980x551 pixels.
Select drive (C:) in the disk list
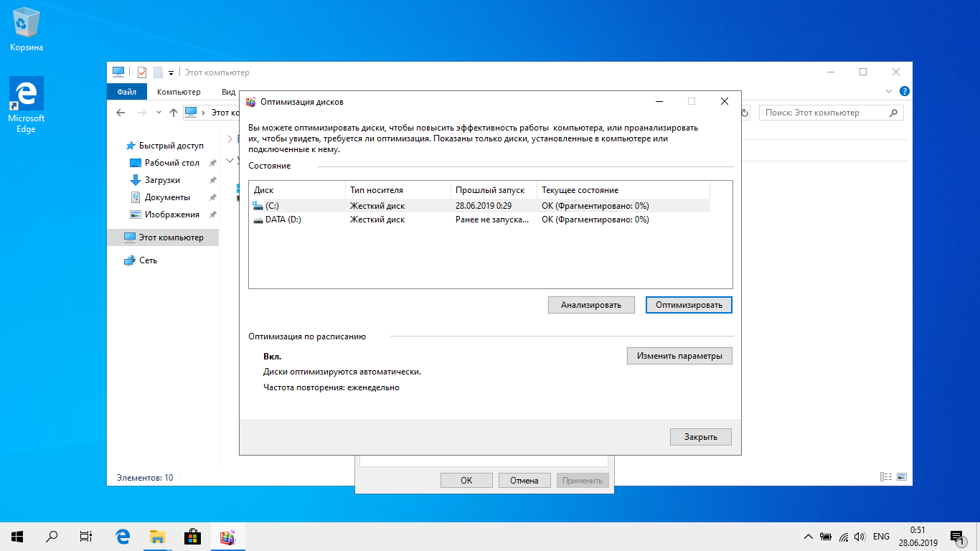(x=273, y=206)
